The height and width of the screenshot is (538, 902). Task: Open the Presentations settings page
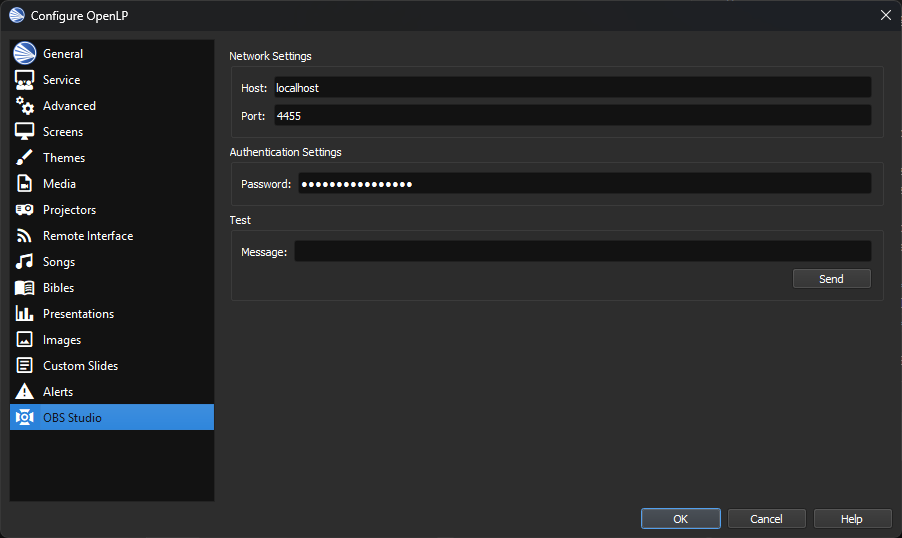tap(78, 314)
